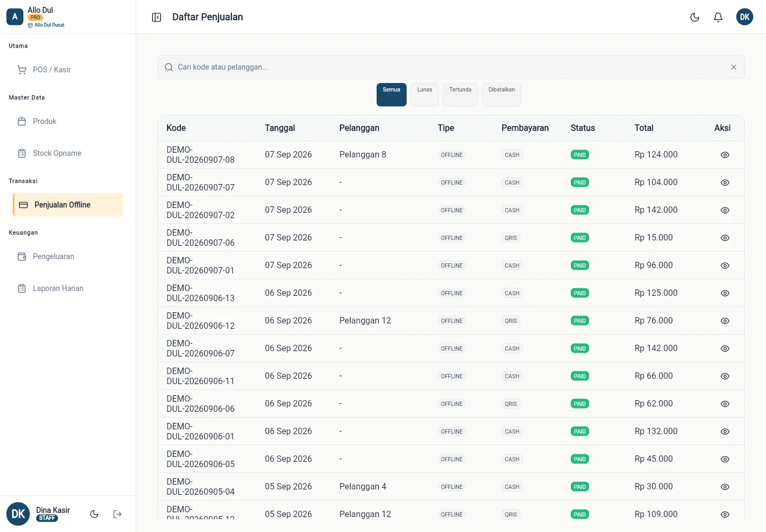766x532 pixels.
Task: Collapse the sidebar panel toggle icon
Action: click(x=156, y=17)
